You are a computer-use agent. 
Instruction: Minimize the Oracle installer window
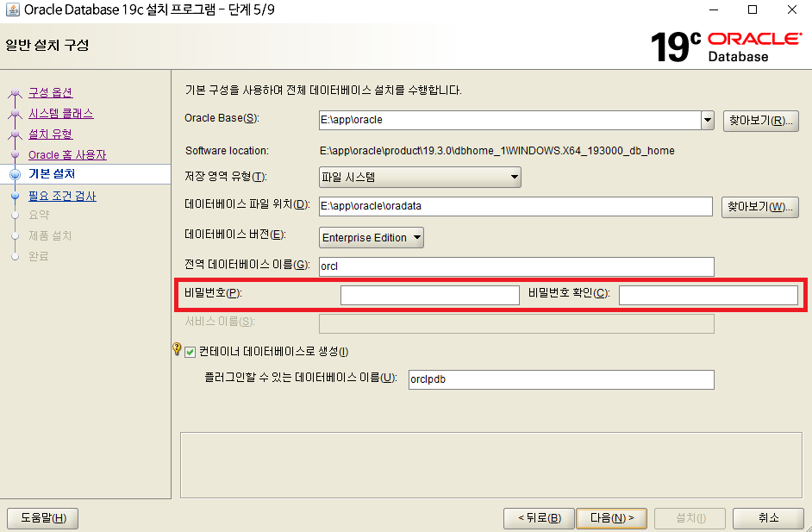714,9
